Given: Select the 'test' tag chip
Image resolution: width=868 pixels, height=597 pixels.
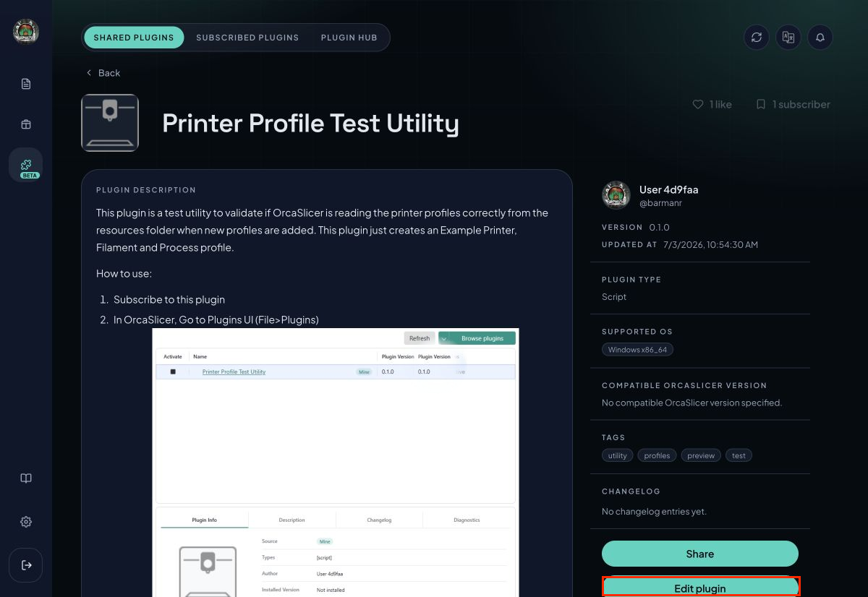Looking at the screenshot, I should (x=739, y=455).
